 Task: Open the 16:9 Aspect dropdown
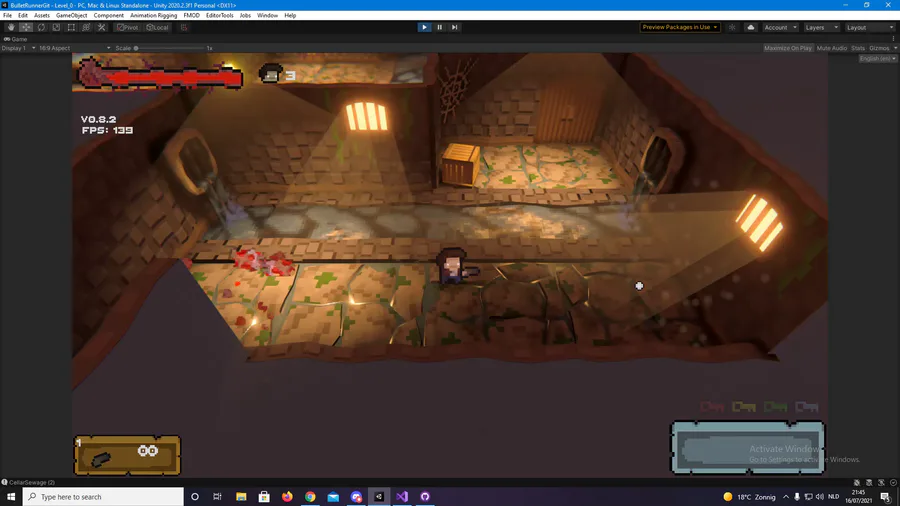tap(75, 48)
